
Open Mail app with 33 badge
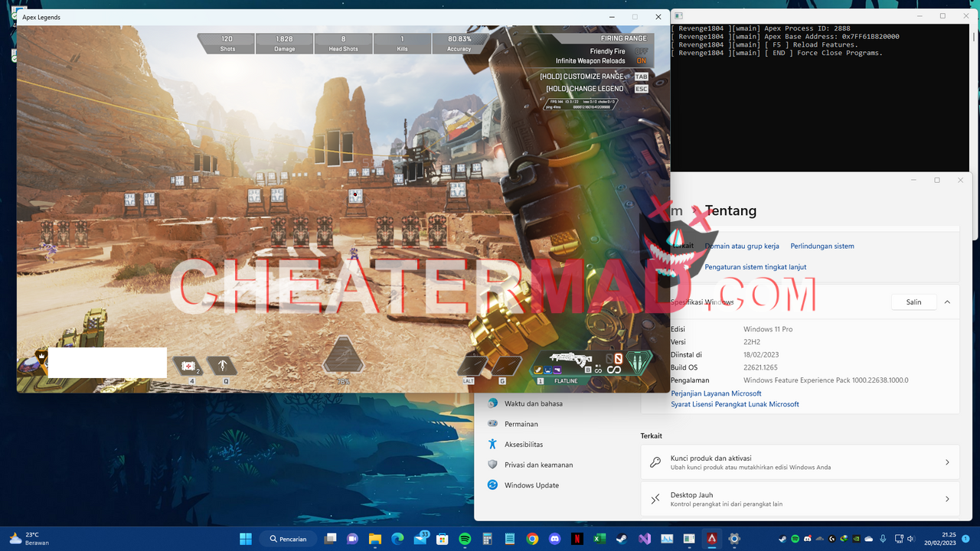[x=420, y=539]
